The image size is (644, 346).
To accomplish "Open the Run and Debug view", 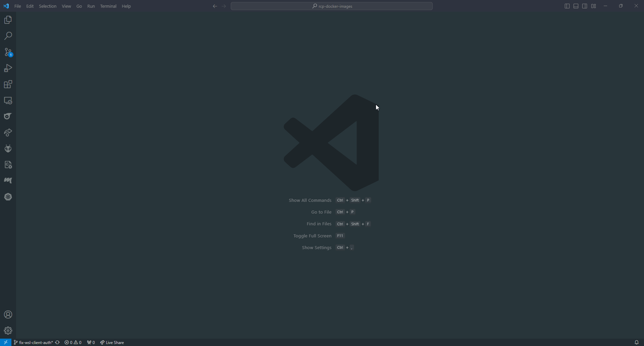I will point(8,68).
